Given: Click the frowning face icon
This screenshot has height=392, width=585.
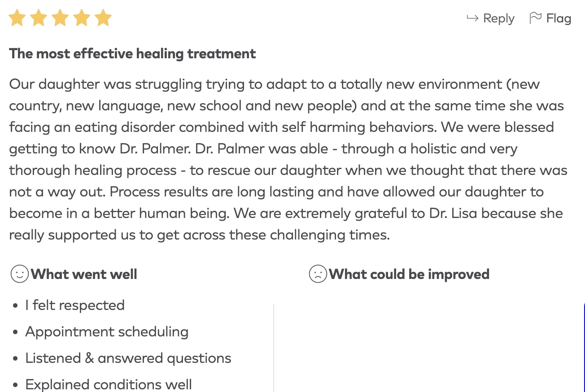Looking at the screenshot, I should 318,274.
